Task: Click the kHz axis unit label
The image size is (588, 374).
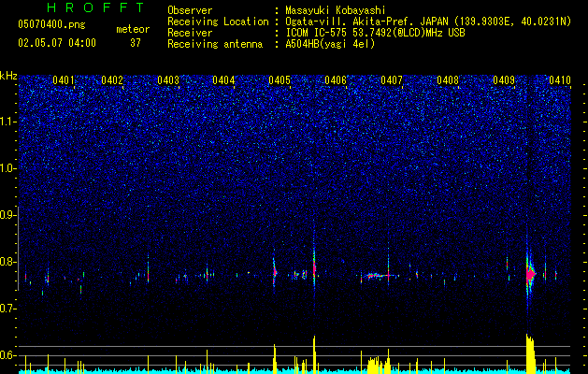Action: click(x=8, y=76)
